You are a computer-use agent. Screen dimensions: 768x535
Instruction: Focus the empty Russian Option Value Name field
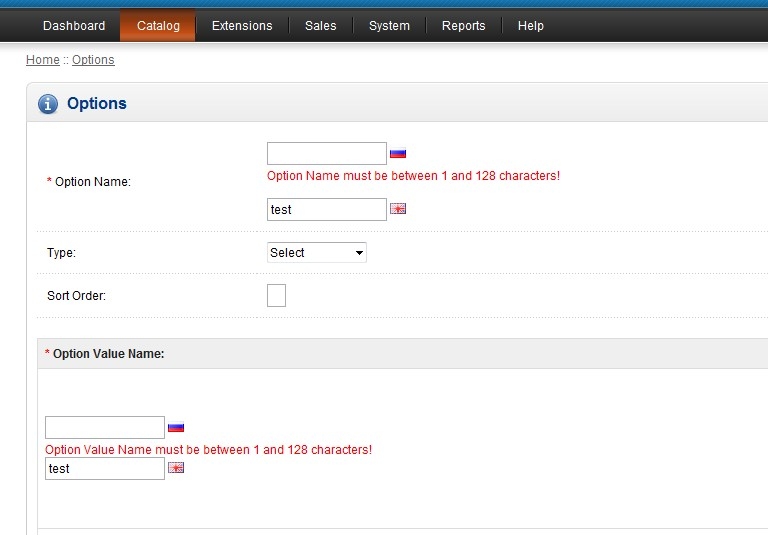105,427
